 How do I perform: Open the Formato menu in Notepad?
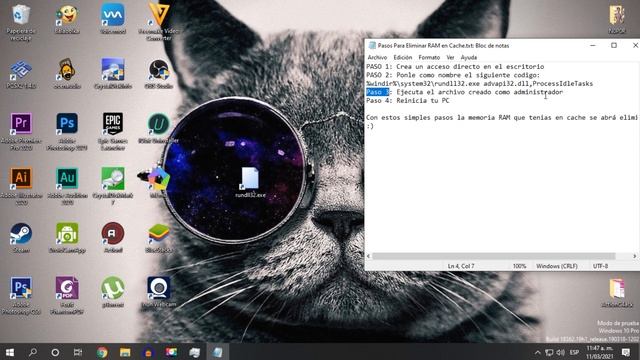(429, 57)
